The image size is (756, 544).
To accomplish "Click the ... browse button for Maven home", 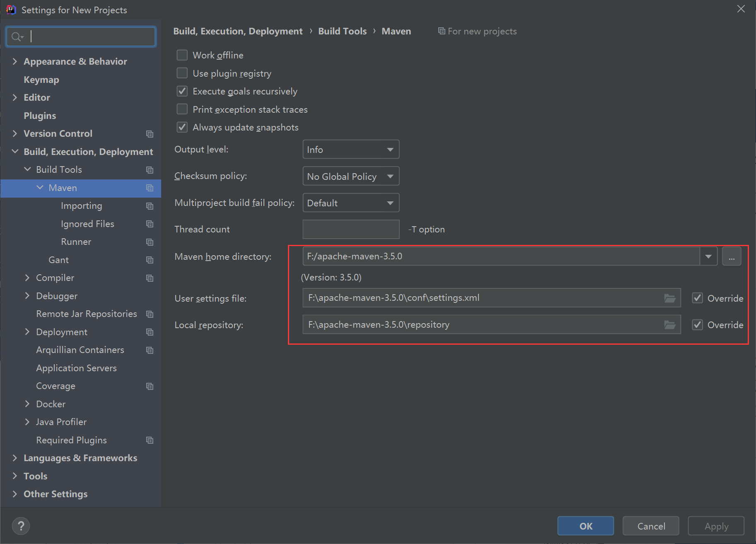I will [732, 256].
